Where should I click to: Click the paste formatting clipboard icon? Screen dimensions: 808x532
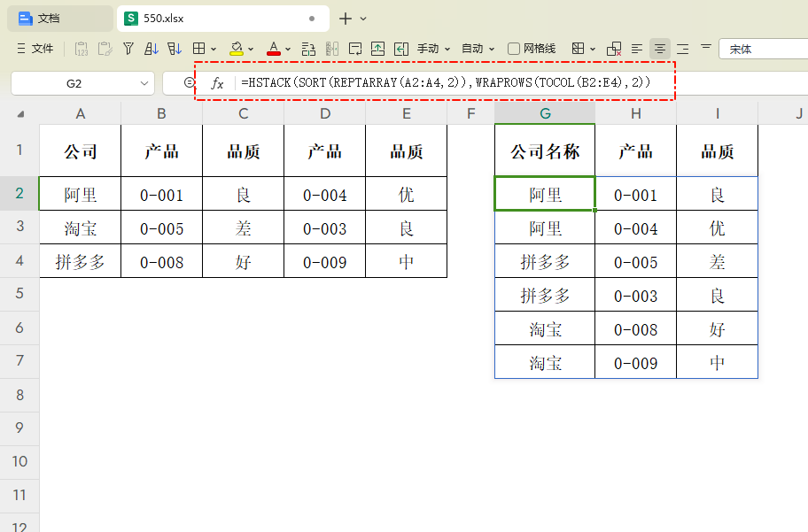point(105,49)
